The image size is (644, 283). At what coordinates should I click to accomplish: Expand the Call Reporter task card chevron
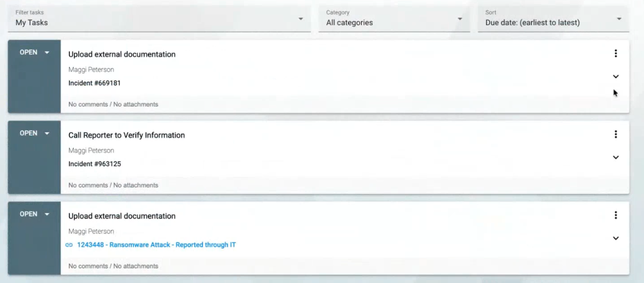click(x=615, y=157)
